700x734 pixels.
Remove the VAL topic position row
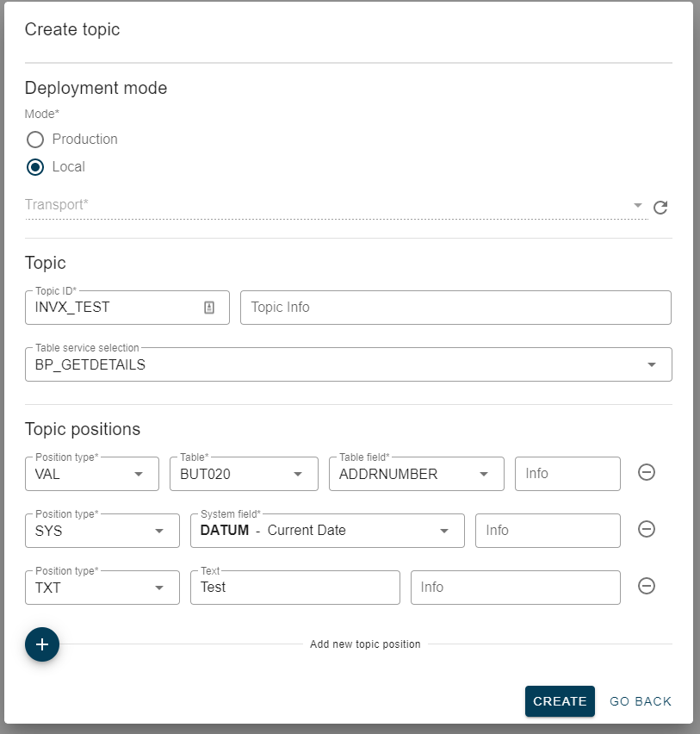tap(647, 472)
